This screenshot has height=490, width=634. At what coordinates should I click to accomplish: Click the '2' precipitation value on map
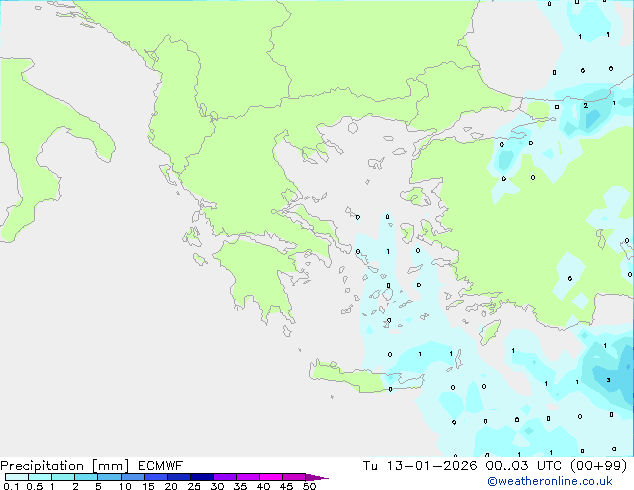(585, 106)
